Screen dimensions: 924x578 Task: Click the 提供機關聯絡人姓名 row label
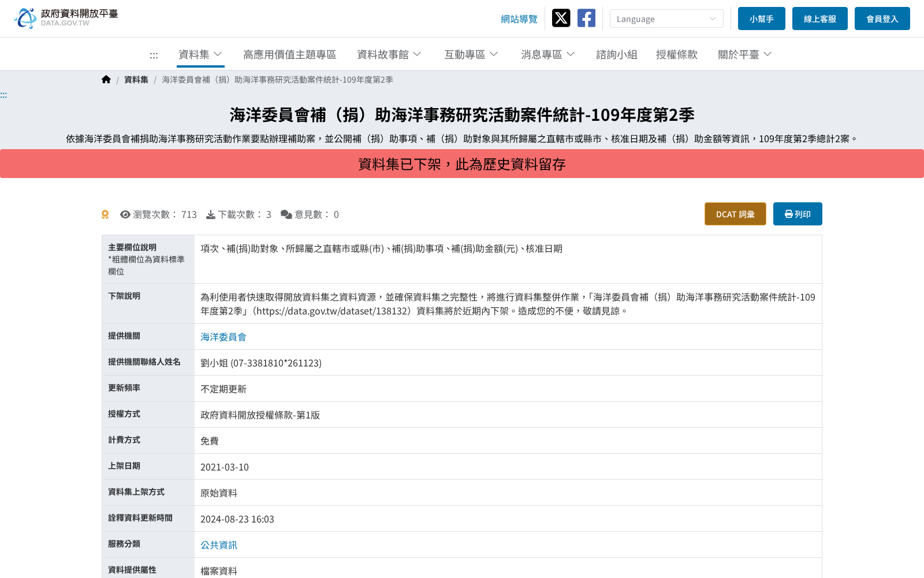click(144, 362)
